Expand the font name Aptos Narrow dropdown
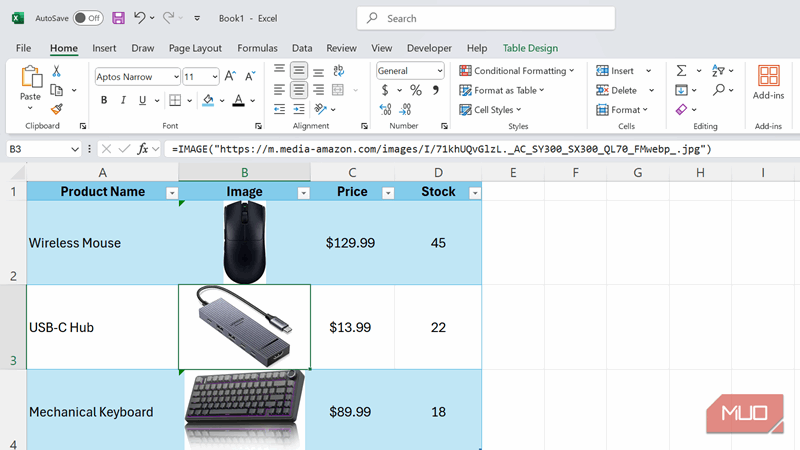Image resolution: width=800 pixels, height=450 pixels. pyautogui.click(x=176, y=76)
